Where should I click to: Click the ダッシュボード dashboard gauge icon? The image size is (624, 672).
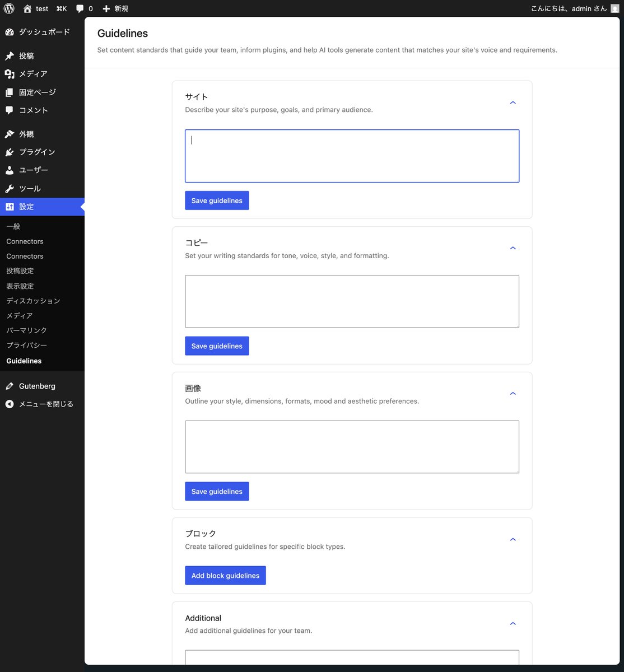(10, 32)
